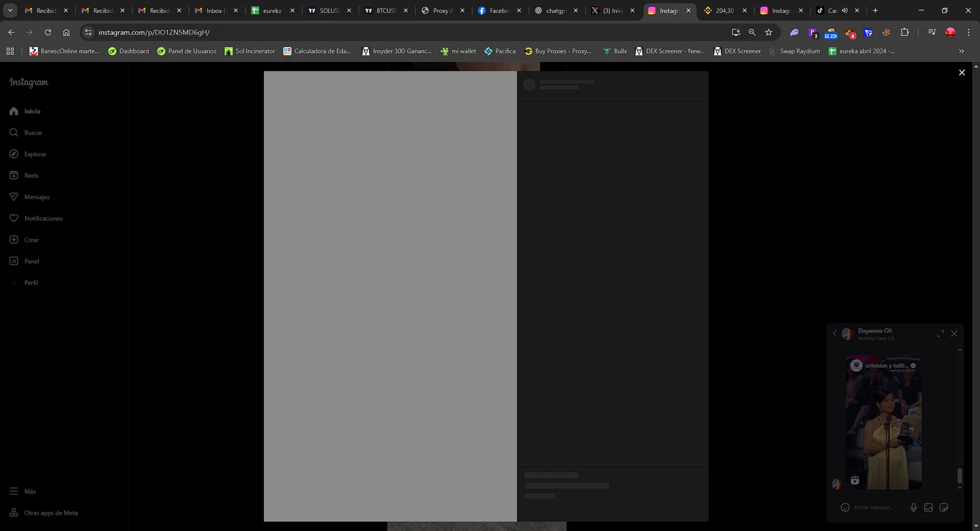
Task: Open zoom magnifier in address bar
Action: pyautogui.click(x=752, y=32)
